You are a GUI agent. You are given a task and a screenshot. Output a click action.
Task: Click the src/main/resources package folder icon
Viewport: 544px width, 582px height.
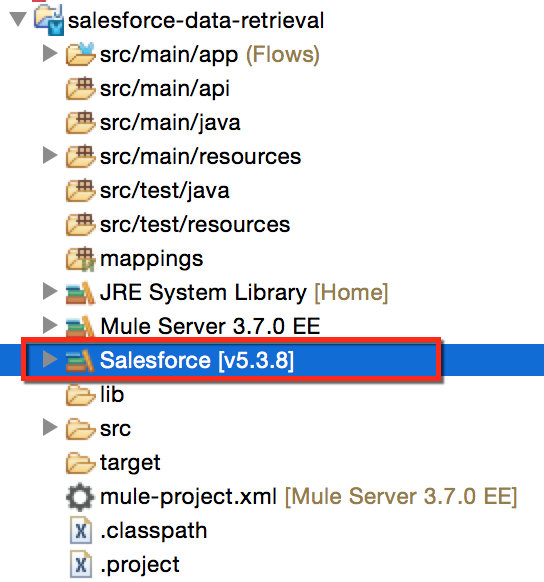click(x=81, y=156)
